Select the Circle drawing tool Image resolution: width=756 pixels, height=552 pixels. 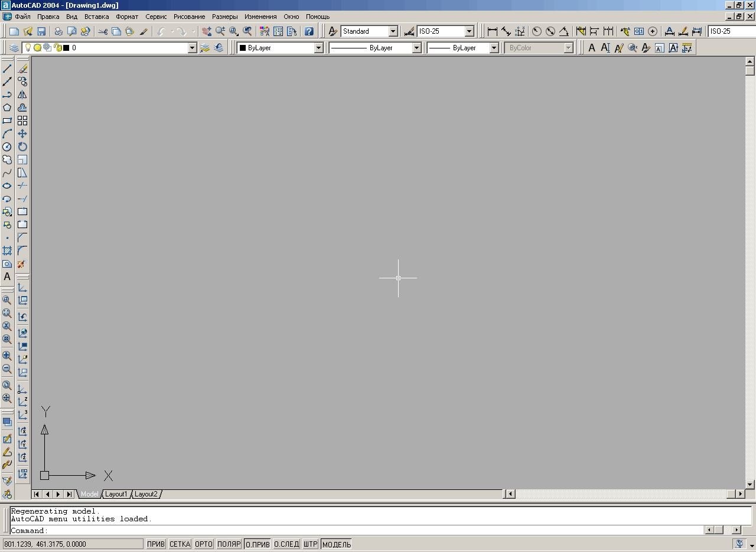point(7,147)
